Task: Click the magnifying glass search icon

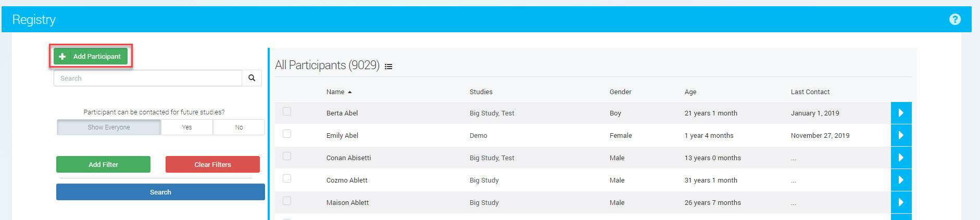Action: pyautogui.click(x=252, y=78)
